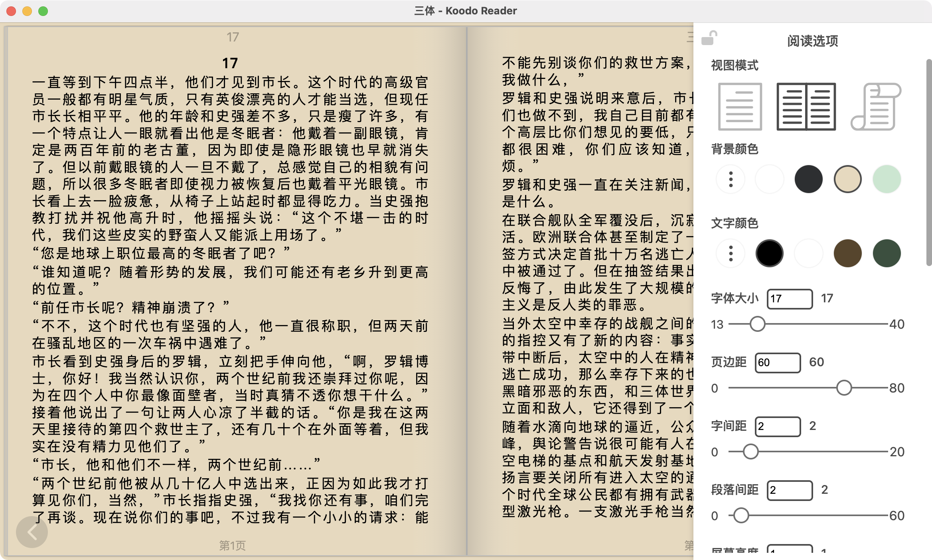Click the chapter heading 17 on left page
Screen dimensions: 932x560
click(230, 63)
